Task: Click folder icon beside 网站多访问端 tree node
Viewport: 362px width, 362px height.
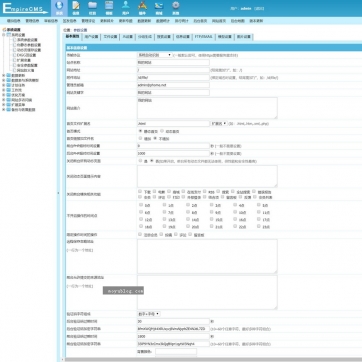Action: pos(8,100)
